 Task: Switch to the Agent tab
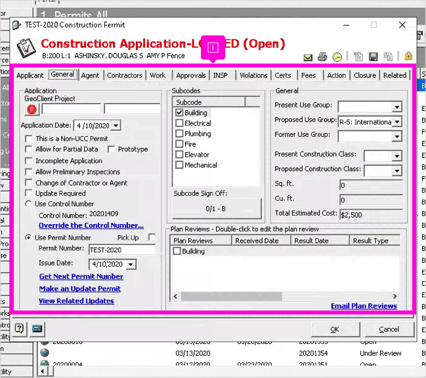pyautogui.click(x=90, y=75)
